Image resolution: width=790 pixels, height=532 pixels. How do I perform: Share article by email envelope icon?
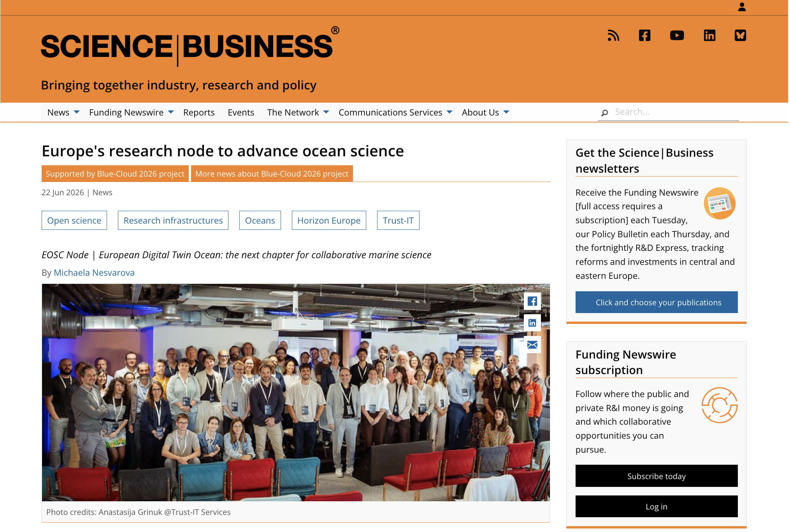[532, 345]
